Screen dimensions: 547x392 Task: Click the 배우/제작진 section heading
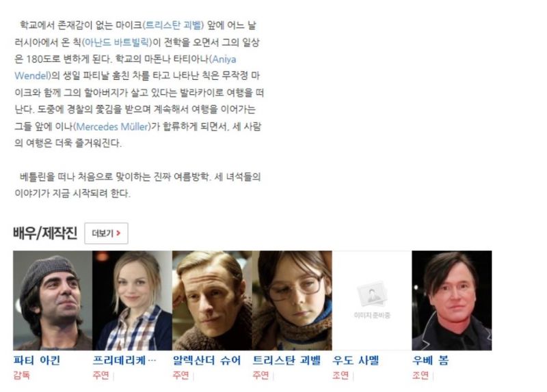45,233
